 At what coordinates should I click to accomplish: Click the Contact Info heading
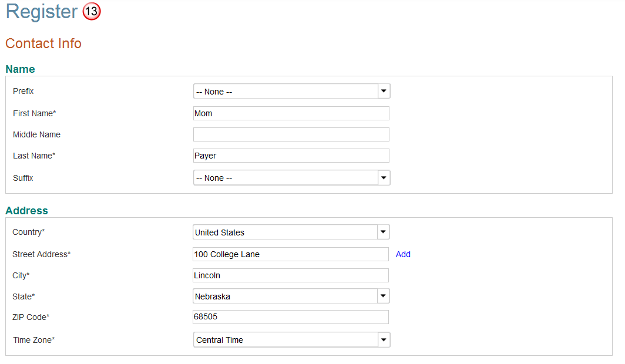coord(43,43)
